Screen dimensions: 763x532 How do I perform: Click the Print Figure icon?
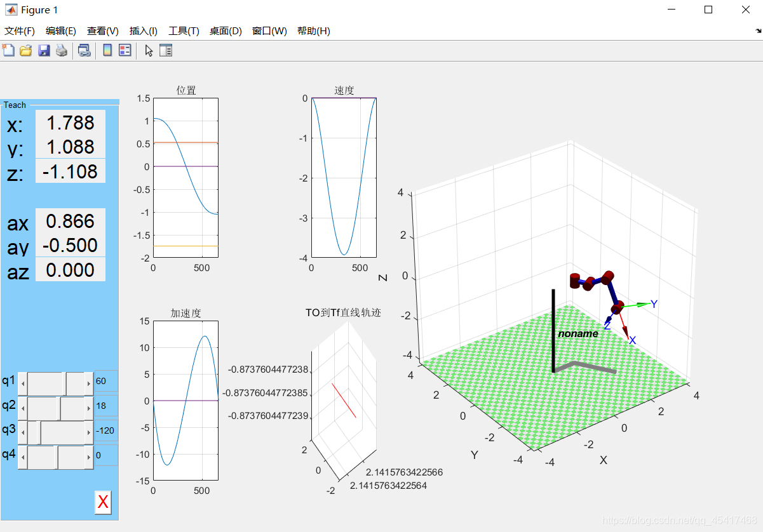(61, 51)
